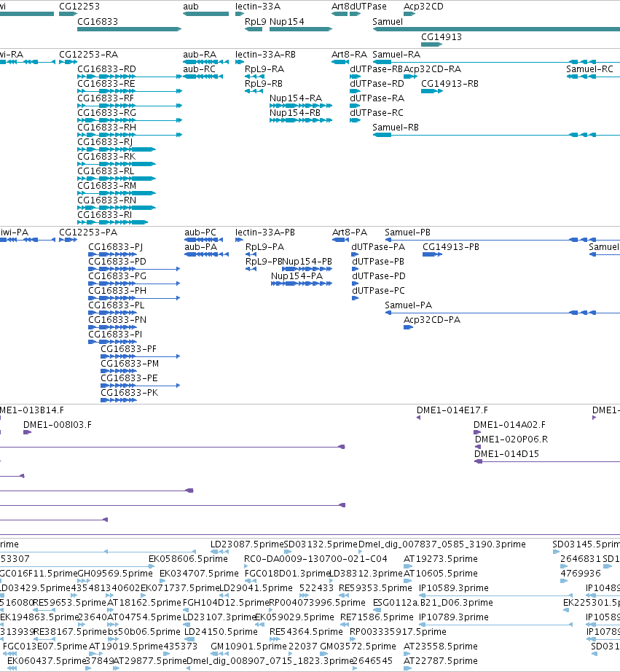Click transcript CG16833-RI label

coord(104,215)
